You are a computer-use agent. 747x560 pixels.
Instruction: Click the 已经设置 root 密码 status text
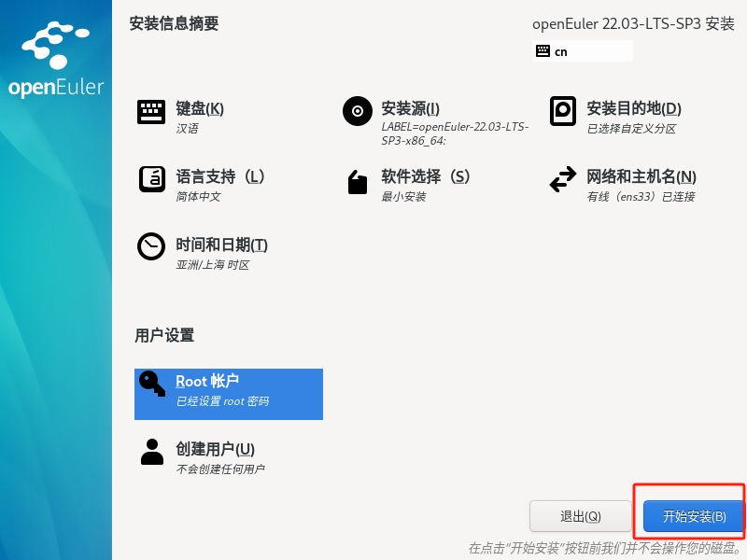pos(222,401)
